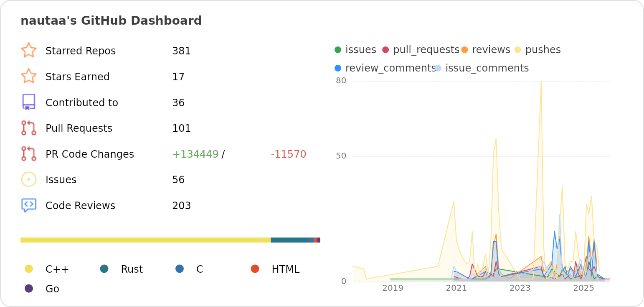Image resolution: width=644 pixels, height=307 pixels.
Task: Click the PR Code Changes icon
Action: pos(28,154)
